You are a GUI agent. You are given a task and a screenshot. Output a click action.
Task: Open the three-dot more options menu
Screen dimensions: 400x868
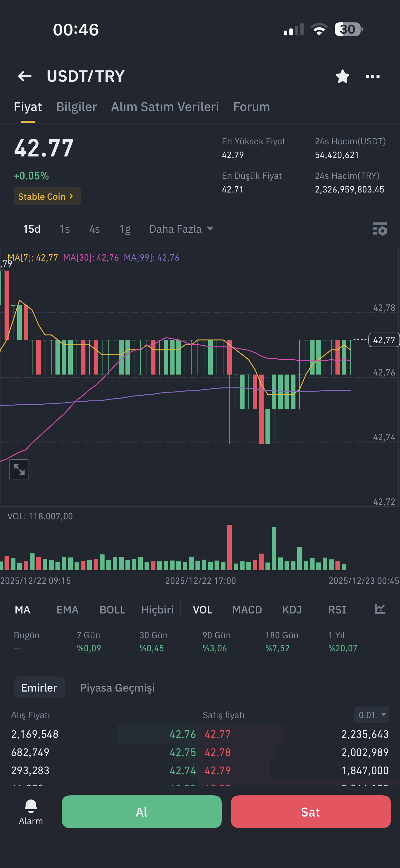(x=373, y=76)
